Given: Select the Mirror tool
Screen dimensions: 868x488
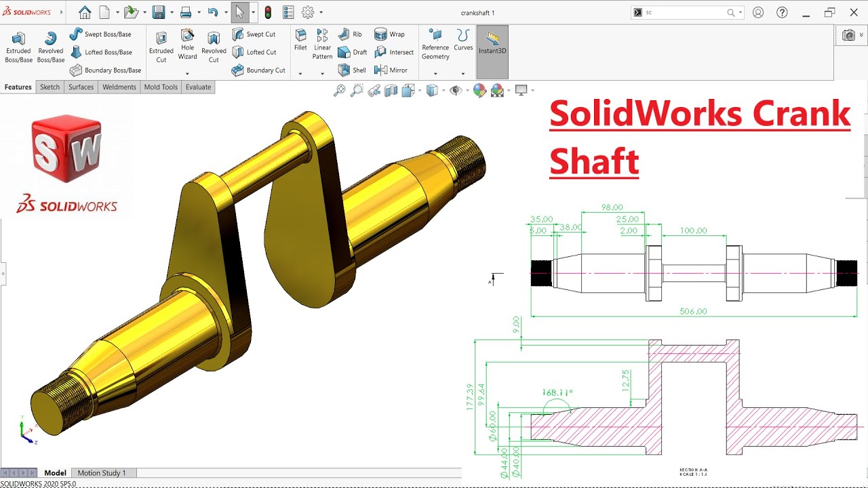Looking at the screenshot, I should [391, 70].
